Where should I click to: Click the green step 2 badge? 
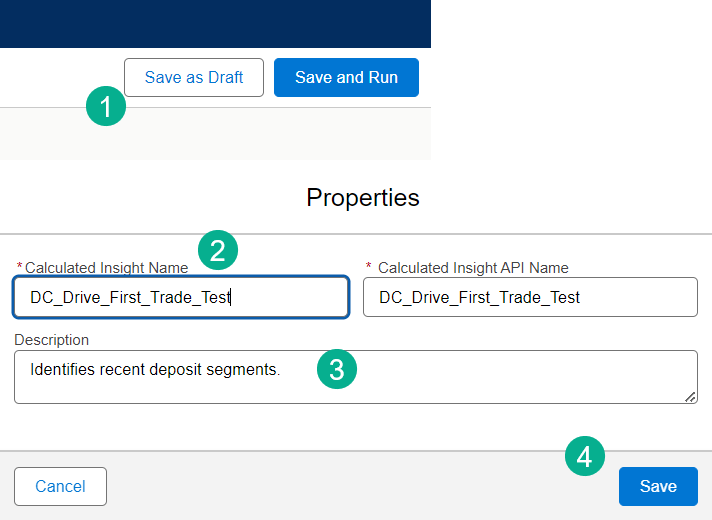click(218, 250)
